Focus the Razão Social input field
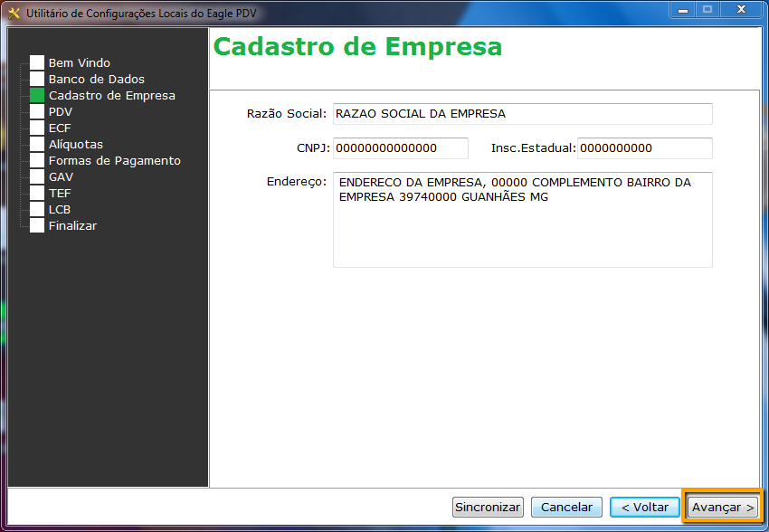Screen dimensions: 769x532 (522, 114)
